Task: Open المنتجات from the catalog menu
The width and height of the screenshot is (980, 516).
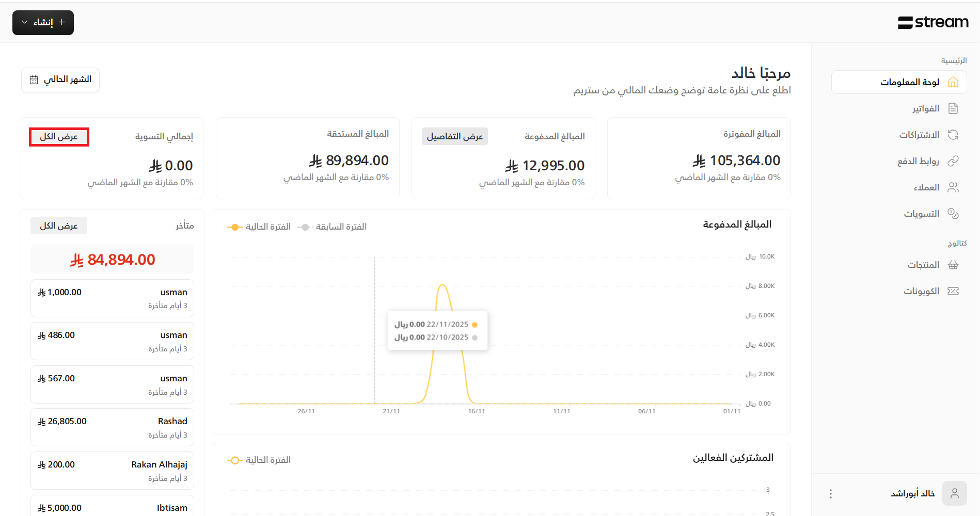Action: pos(923,265)
